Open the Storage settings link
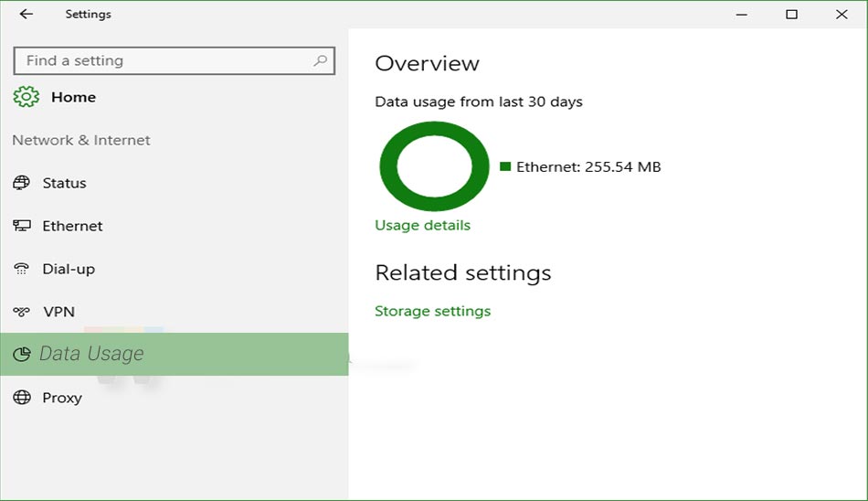Screen dimensions: 868x501 pos(432,311)
